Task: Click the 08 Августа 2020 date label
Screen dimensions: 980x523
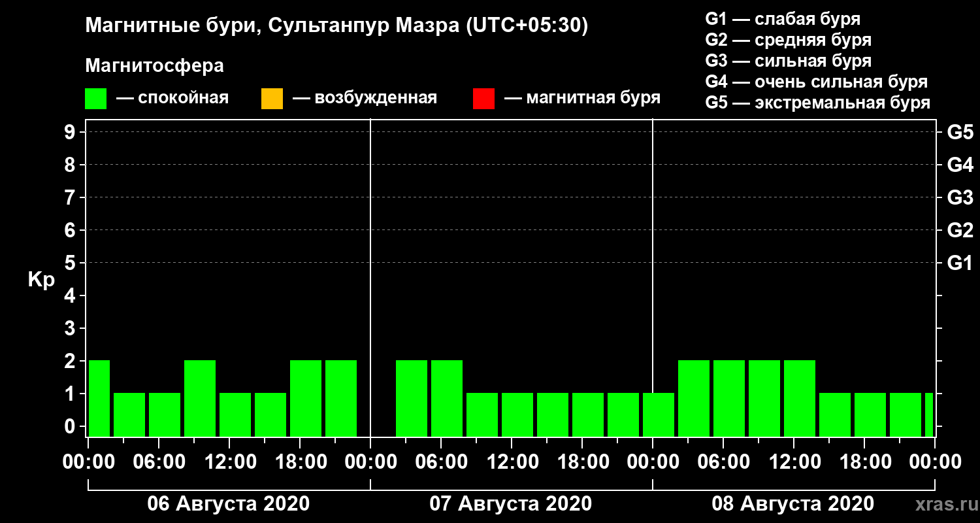Action: [793, 504]
